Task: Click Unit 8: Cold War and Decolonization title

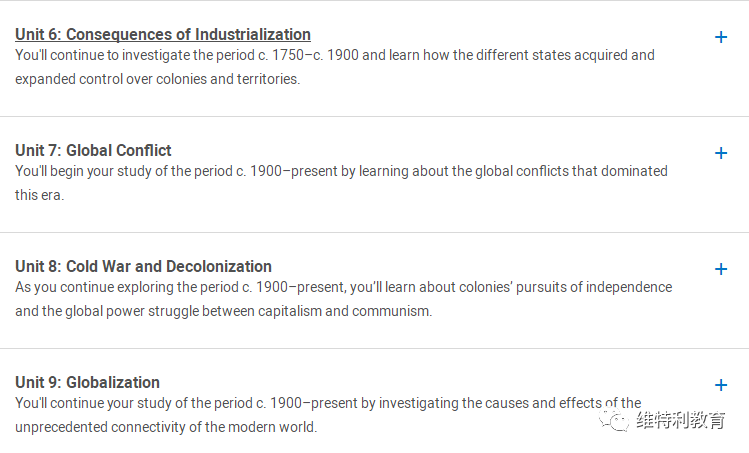Action: (143, 267)
